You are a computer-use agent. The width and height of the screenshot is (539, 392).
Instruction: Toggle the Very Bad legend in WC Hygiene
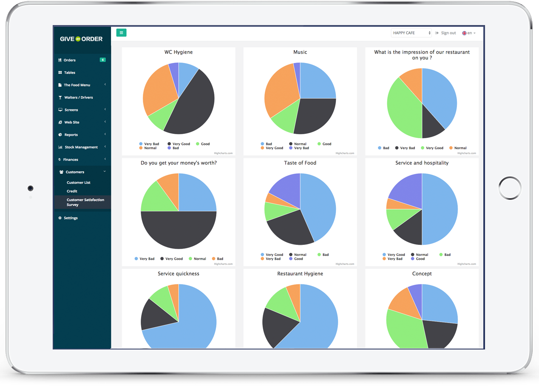(x=149, y=144)
